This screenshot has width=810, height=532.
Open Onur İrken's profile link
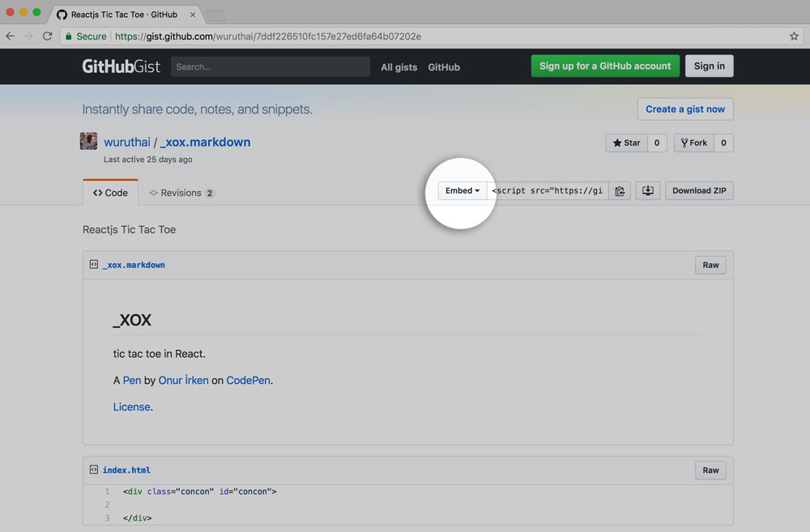pos(183,380)
